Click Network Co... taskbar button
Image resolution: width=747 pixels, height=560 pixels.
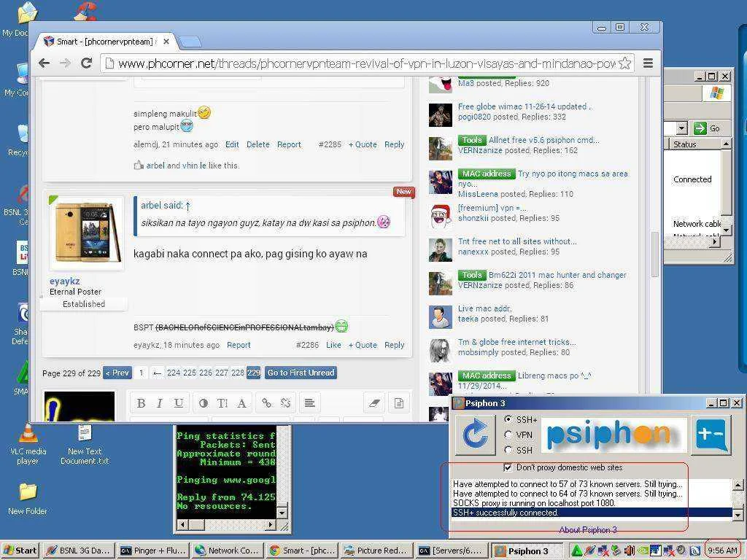(x=228, y=551)
